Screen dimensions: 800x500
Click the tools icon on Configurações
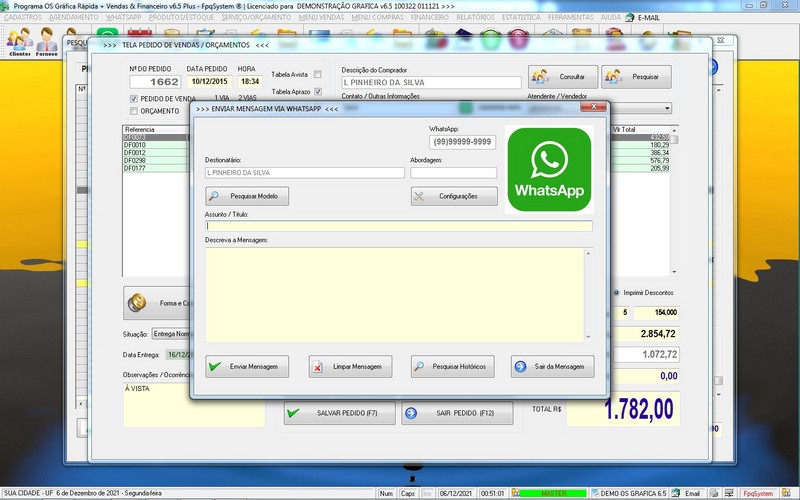pos(419,196)
